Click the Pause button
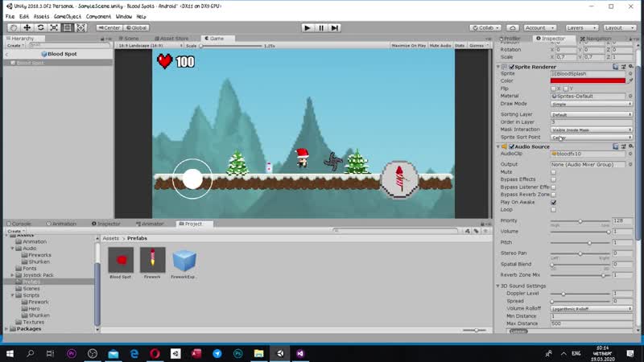The image size is (644, 362). coord(320,28)
